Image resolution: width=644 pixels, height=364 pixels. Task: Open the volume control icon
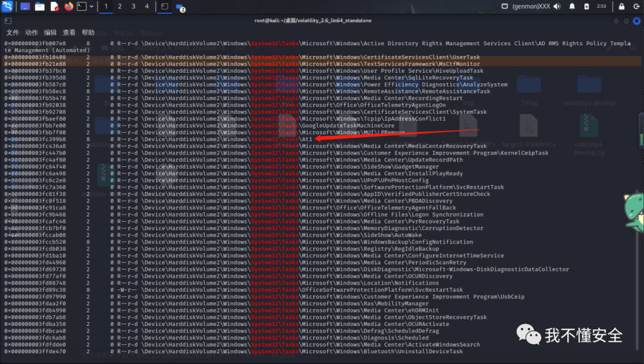558,6
